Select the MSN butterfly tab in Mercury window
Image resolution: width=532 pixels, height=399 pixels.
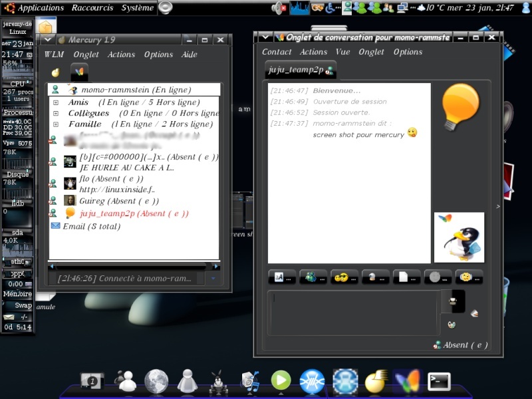pyautogui.click(x=79, y=72)
